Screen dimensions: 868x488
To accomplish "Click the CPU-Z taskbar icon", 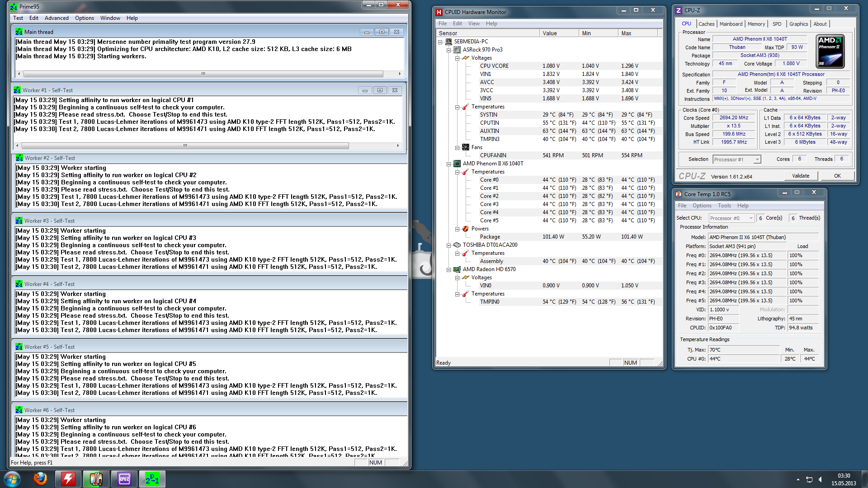I will pos(124,479).
